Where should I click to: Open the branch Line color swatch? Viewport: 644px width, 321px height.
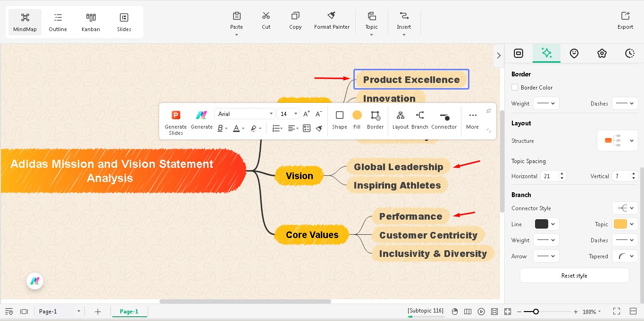pos(546,224)
